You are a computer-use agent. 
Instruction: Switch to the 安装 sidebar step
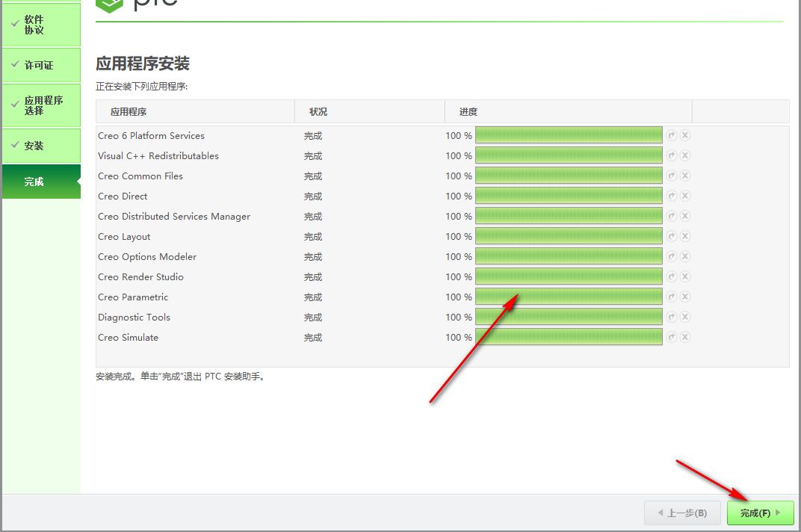[x=41, y=146]
